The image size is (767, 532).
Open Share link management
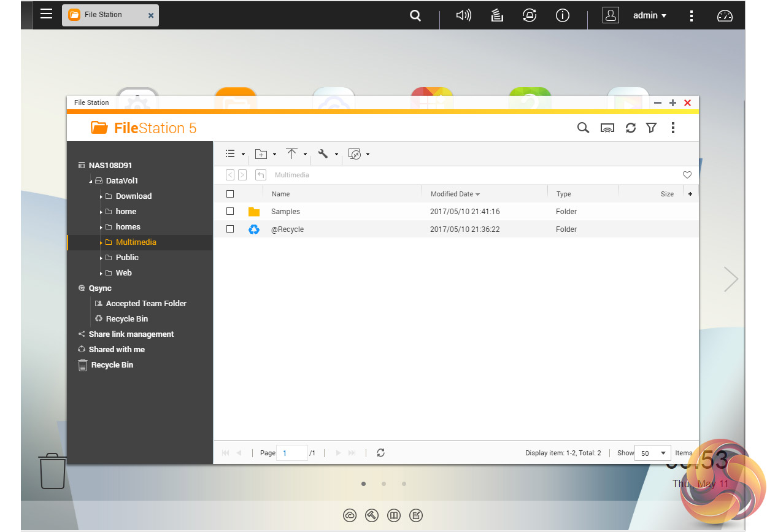(131, 334)
